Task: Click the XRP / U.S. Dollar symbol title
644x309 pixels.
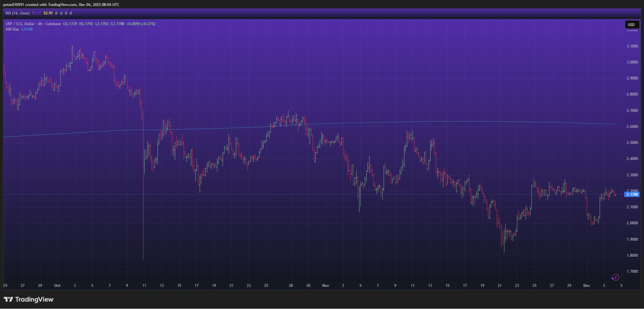Action: [x=20, y=24]
